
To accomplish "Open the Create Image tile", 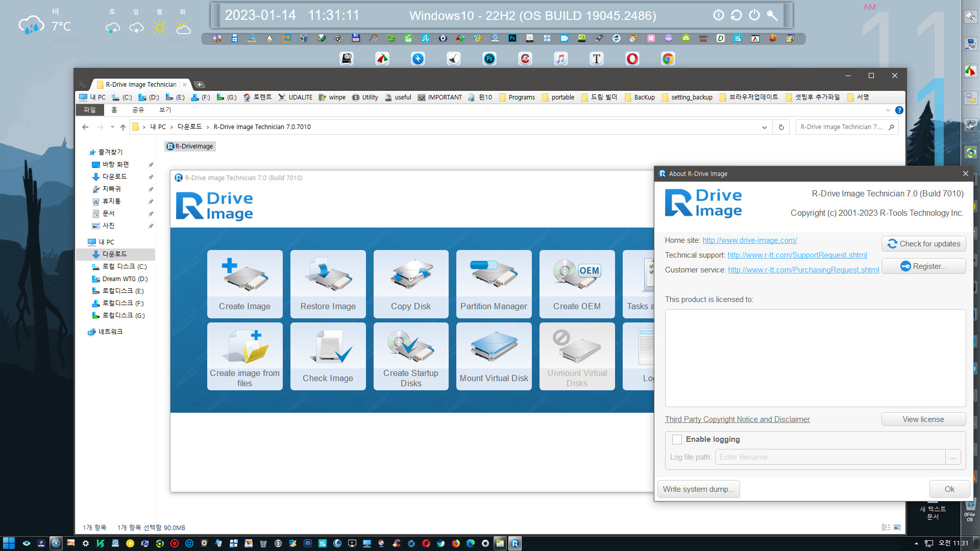I will click(x=244, y=284).
